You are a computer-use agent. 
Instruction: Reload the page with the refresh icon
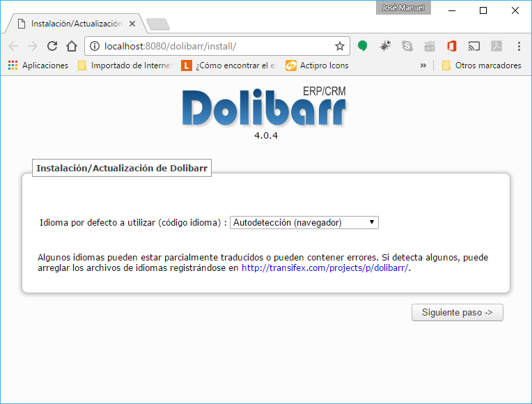pyautogui.click(x=52, y=46)
